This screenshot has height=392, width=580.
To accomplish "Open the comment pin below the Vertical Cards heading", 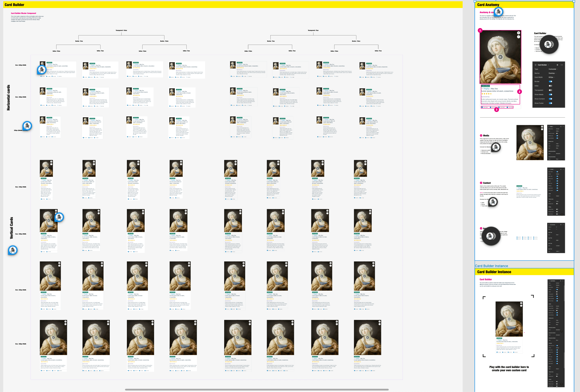I will click(12, 250).
